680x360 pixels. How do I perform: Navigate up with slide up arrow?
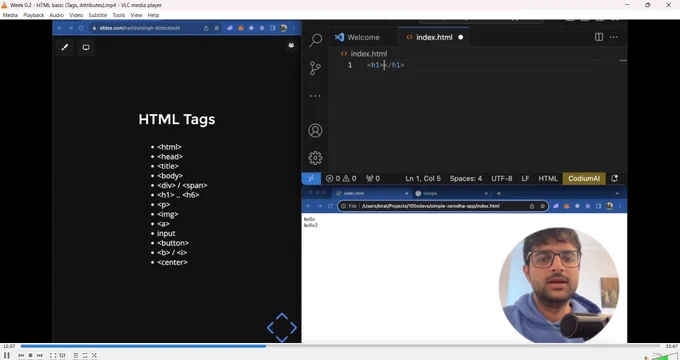pos(282,317)
